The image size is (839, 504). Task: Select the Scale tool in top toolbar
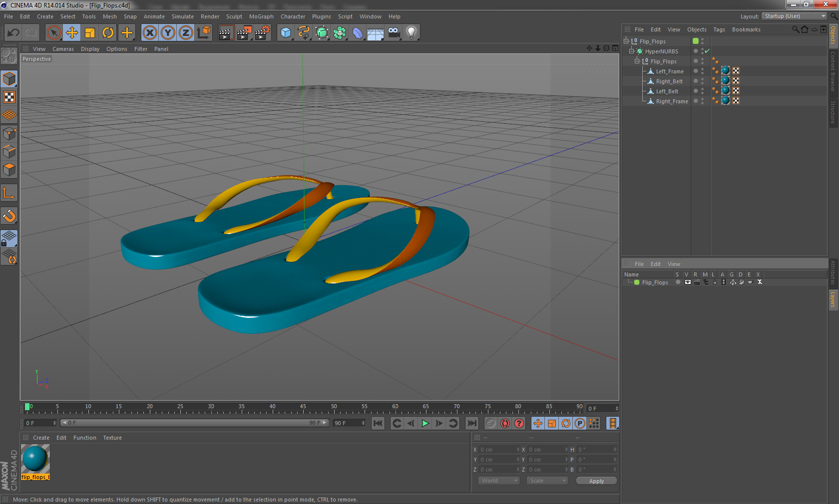pos(90,33)
